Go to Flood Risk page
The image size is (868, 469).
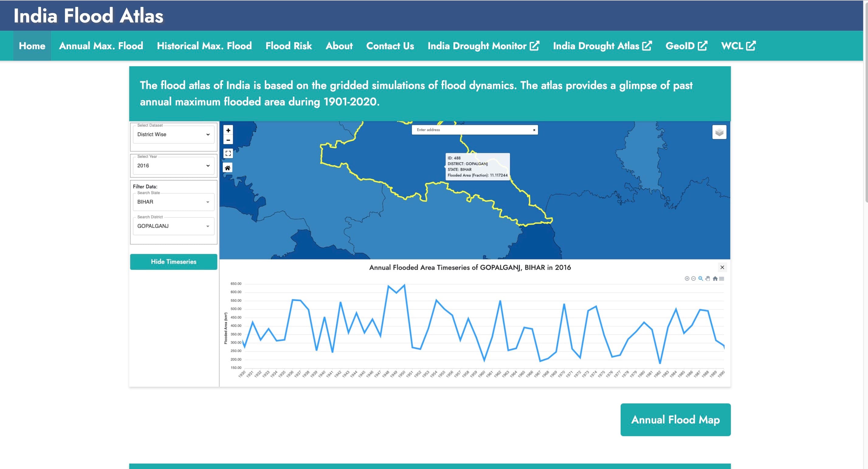tap(288, 46)
